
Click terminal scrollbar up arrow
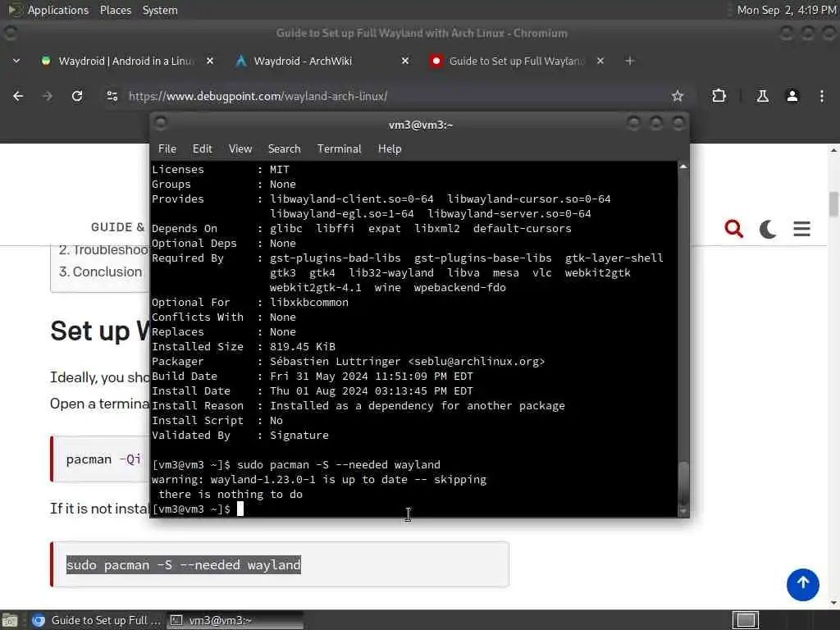click(683, 167)
